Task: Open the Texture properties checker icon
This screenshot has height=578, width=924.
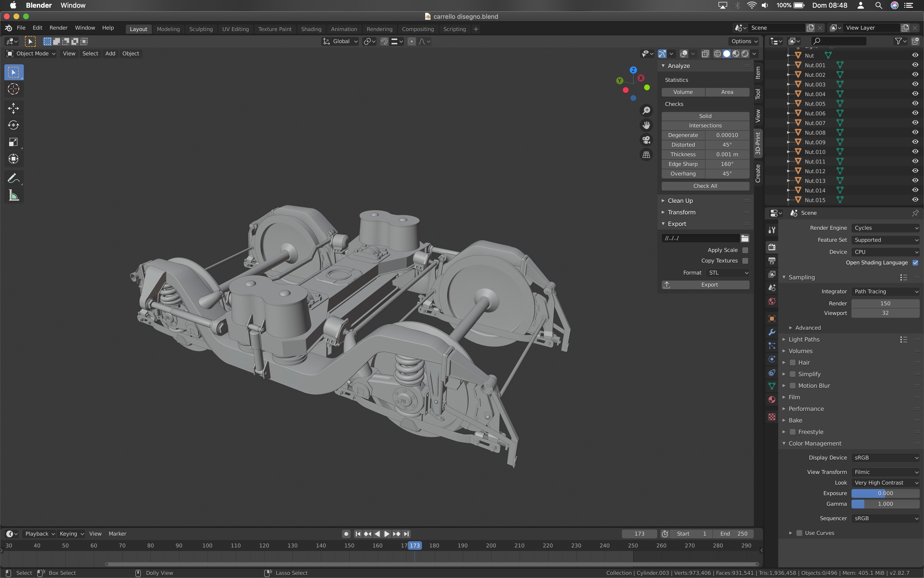Action: [x=772, y=417]
